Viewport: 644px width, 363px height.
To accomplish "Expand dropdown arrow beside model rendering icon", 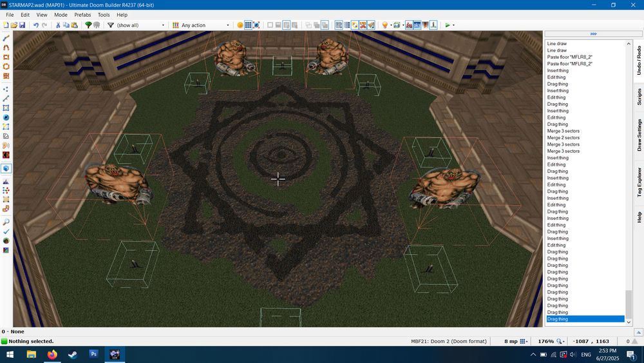I will click(403, 25).
